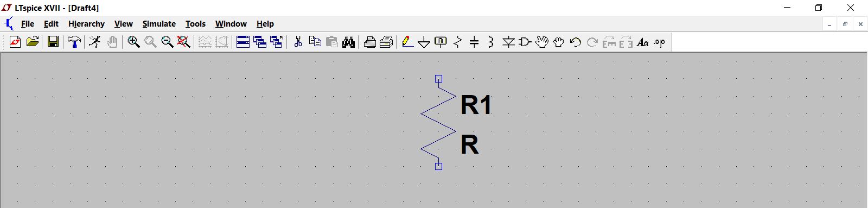Restore the Draft4 child window

[x=845, y=24]
